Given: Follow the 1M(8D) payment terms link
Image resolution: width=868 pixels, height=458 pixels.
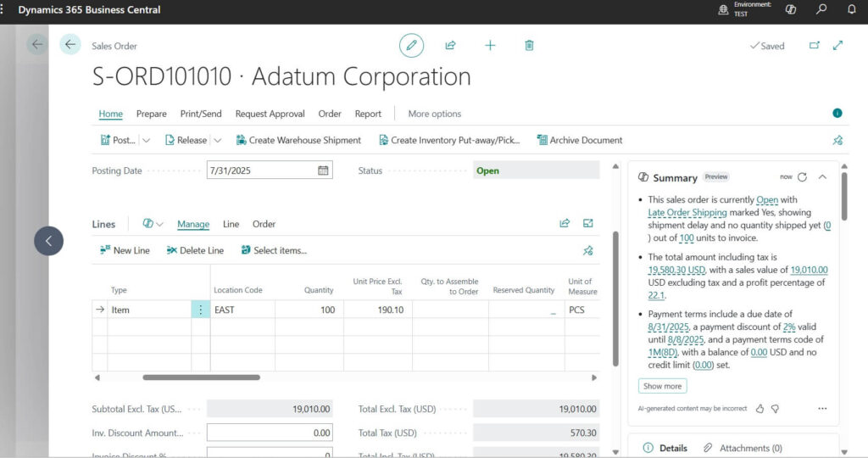Looking at the screenshot, I should tap(662, 352).
